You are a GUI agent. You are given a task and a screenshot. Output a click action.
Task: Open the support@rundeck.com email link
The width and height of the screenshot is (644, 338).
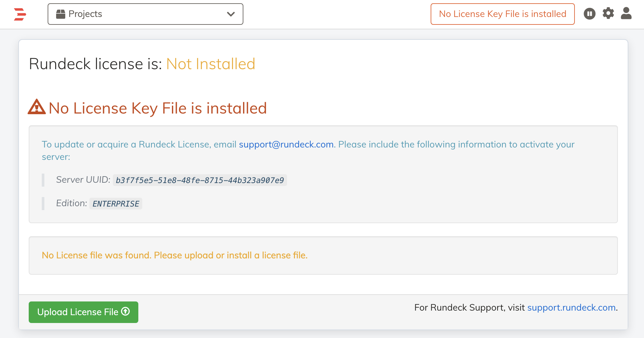pyautogui.click(x=285, y=145)
